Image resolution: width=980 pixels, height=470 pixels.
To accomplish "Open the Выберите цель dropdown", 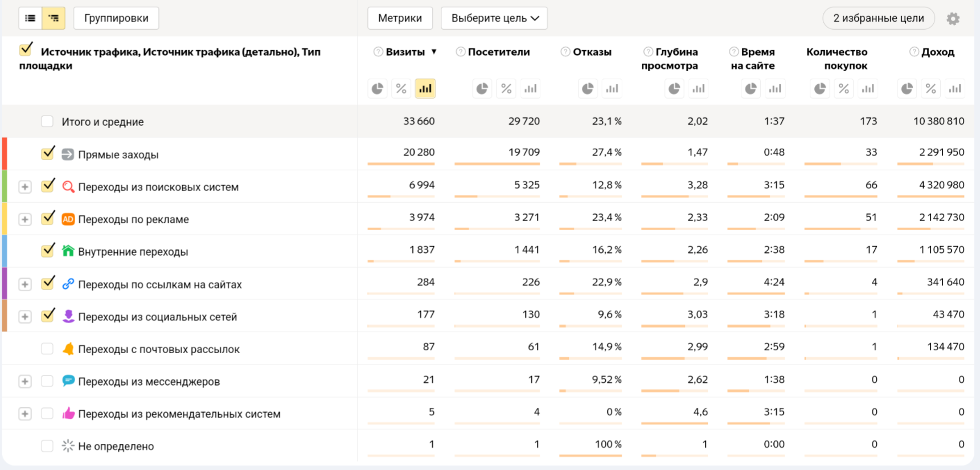I will point(494,18).
